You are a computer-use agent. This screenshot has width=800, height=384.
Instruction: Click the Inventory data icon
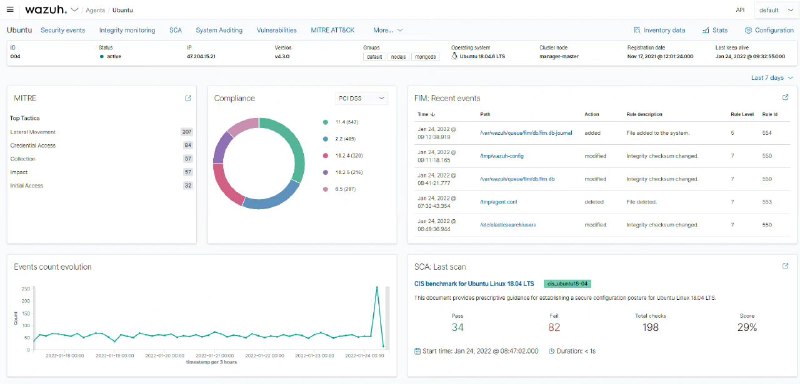pyautogui.click(x=637, y=31)
